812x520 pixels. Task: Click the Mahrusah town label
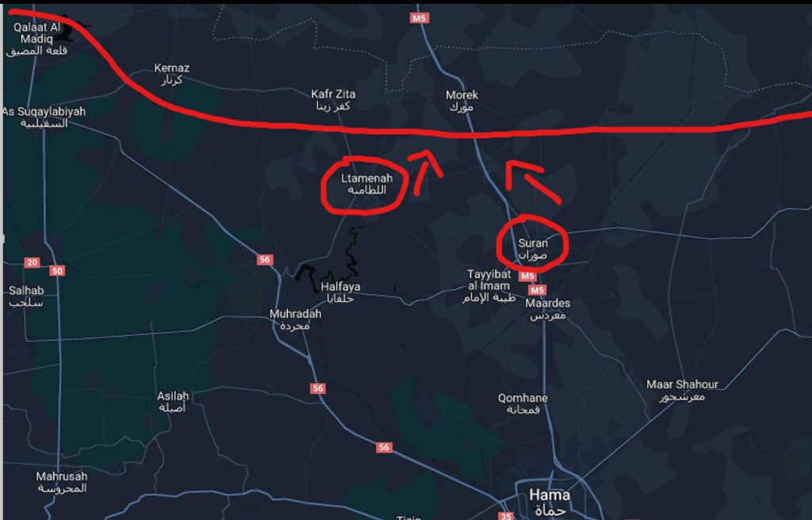(x=62, y=482)
